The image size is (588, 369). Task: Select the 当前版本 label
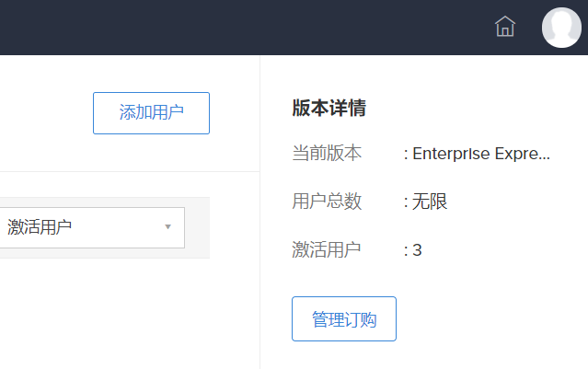(x=327, y=154)
